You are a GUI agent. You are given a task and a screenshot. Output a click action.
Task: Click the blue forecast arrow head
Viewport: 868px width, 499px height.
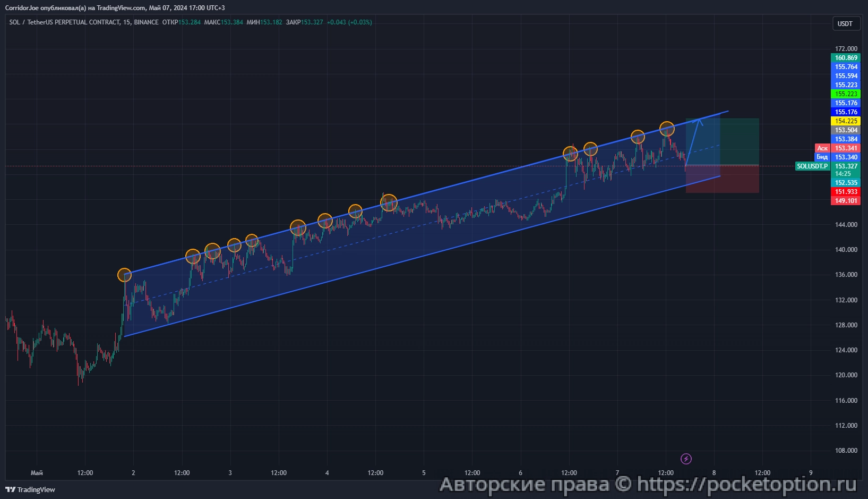pos(699,121)
